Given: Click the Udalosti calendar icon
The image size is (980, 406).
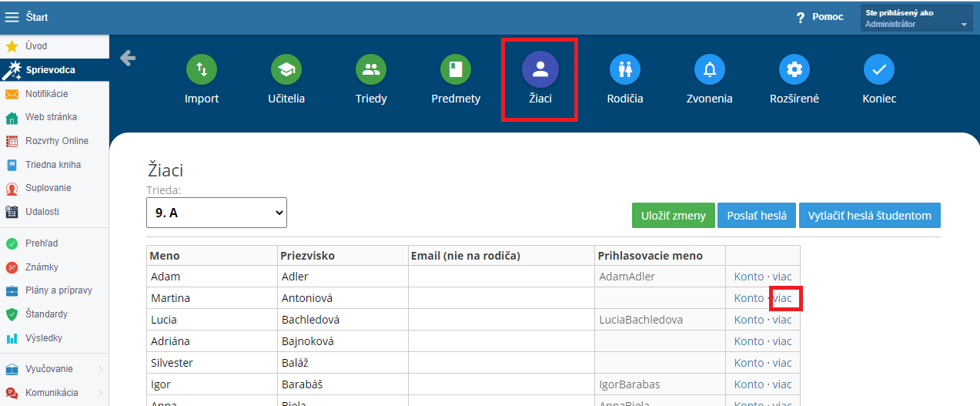Looking at the screenshot, I should click(x=12, y=212).
